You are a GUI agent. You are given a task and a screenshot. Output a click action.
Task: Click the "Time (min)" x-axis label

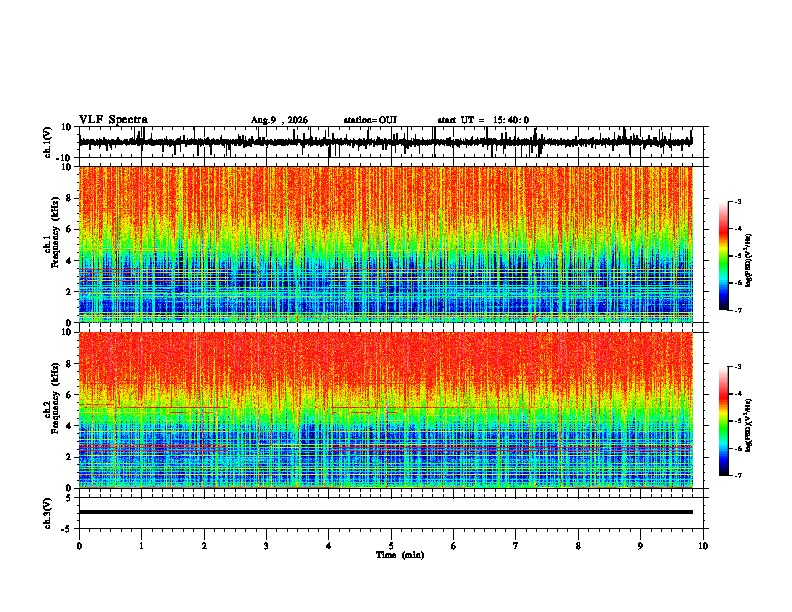(400, 555)
